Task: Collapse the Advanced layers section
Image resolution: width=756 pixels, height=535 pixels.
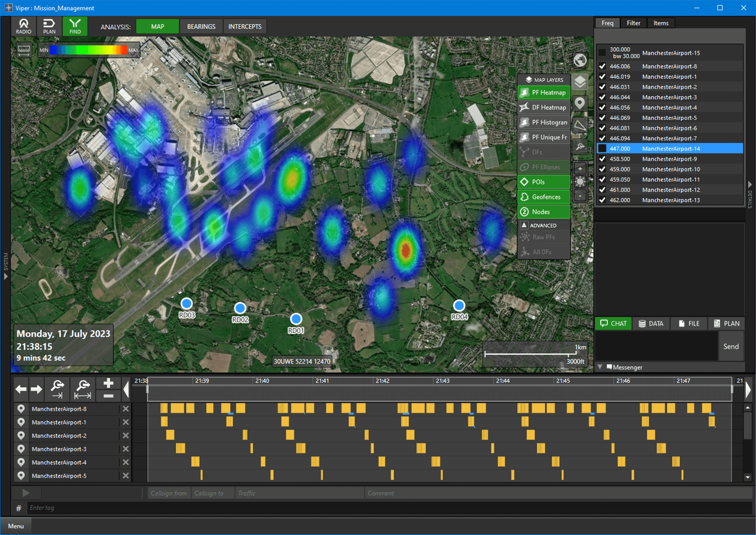Action: [524, 225]
